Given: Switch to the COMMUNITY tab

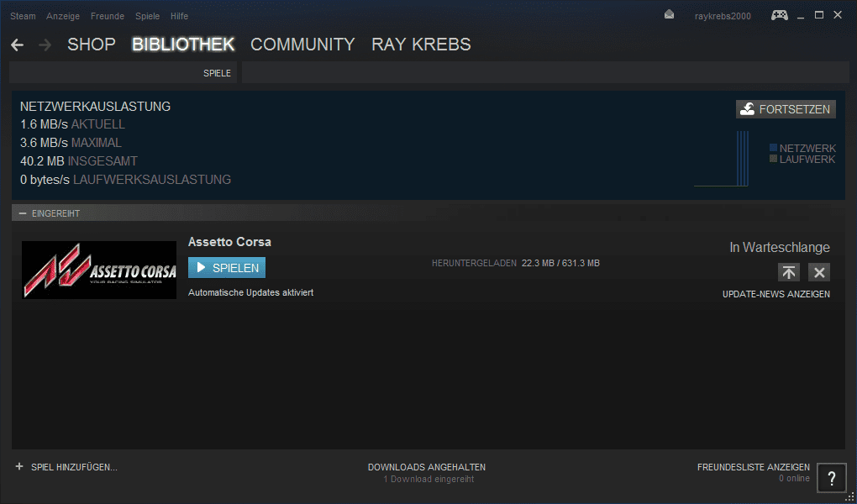Looking at the screenshot, I should click(302, 45).
